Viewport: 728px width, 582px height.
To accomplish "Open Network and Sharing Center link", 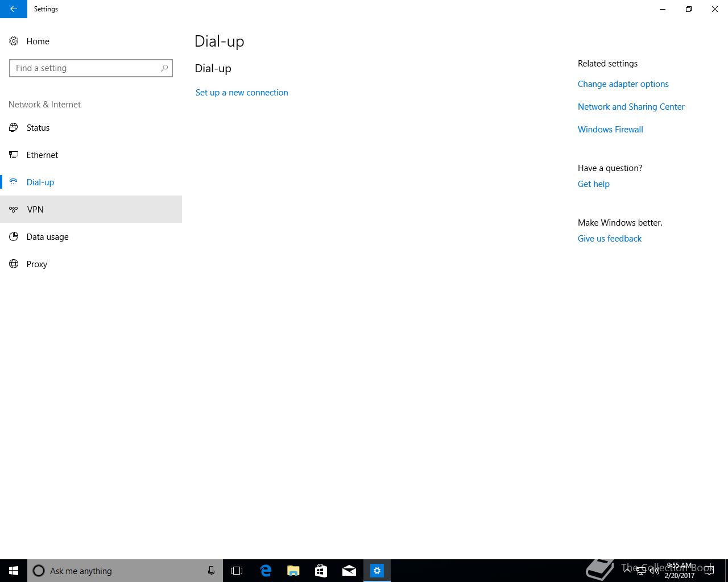I will tap(631, 107).
